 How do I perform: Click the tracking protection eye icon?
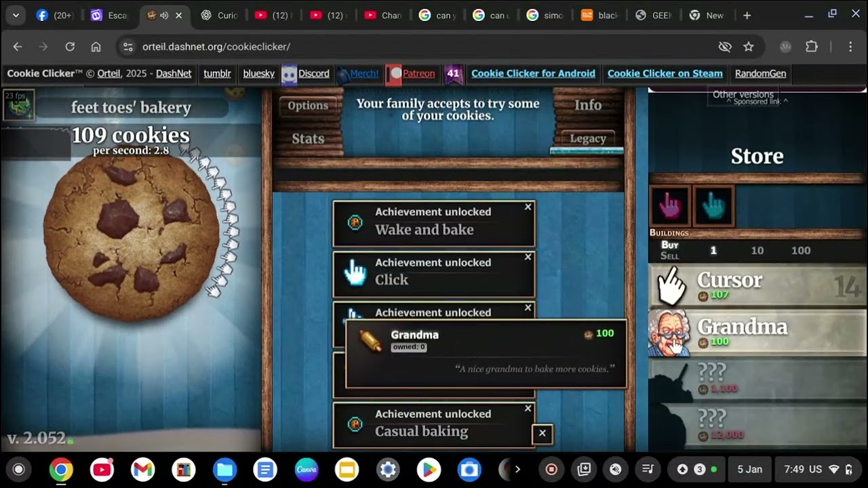[725, 47]
